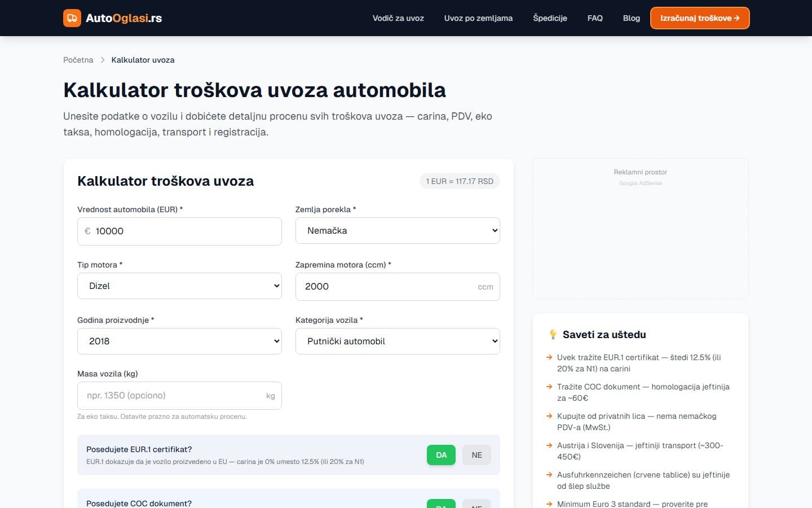
Task: Click the breadcrumb chevron separator icon
Action: click(103, 60)
